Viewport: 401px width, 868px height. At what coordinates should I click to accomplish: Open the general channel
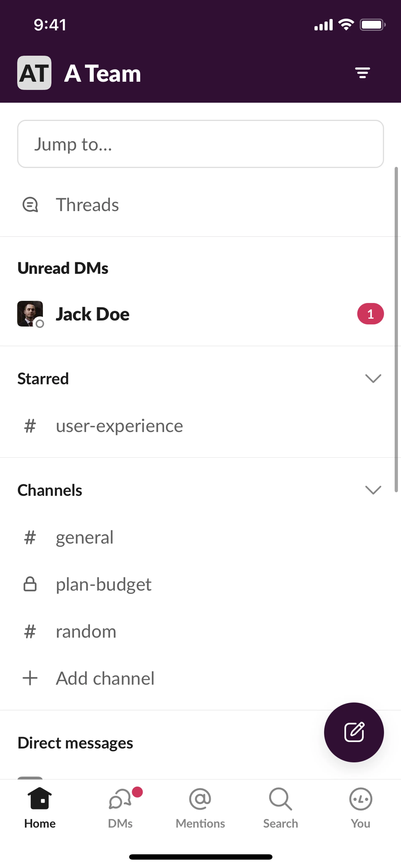pos(84,537)
